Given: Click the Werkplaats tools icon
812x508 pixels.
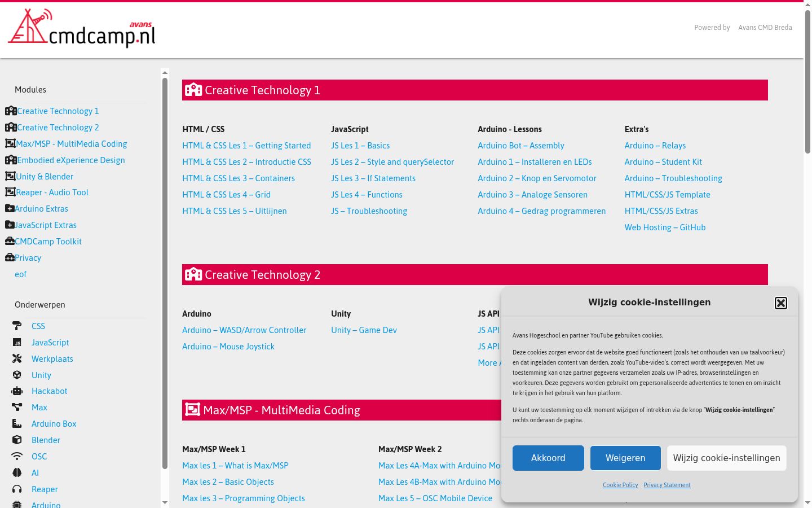Looking at the screenshot, I should [17, 359].
